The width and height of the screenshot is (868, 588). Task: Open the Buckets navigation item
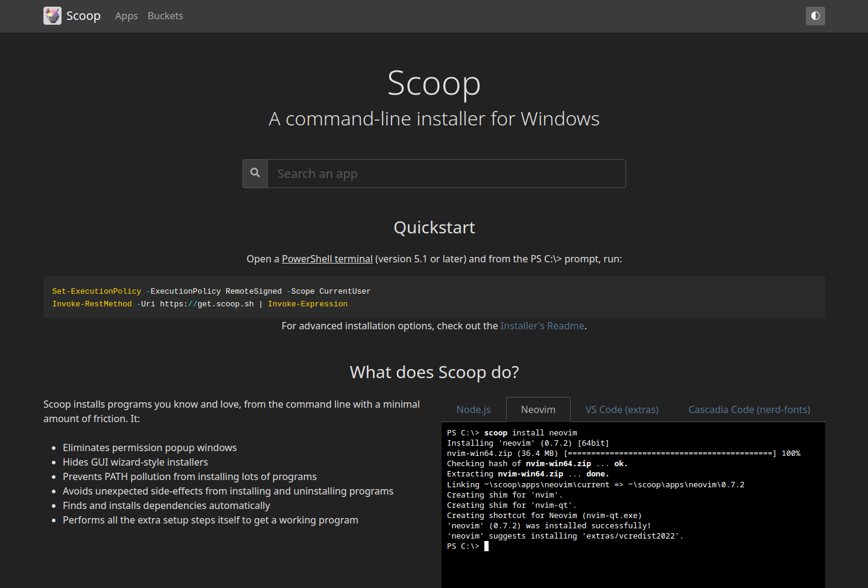[165, 16]
